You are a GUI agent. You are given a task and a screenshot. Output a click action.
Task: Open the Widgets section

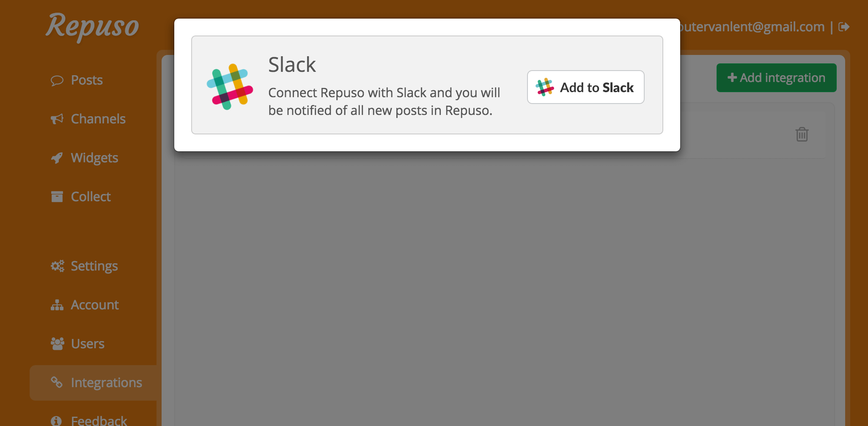click(x=94, y=158)
